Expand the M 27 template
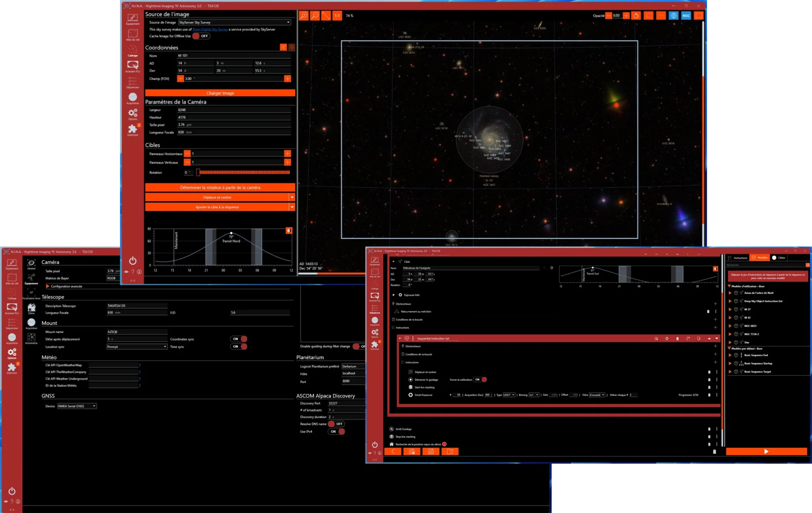Image resolution: width=812 pixels, height=513 pixels. pyautogui.click(x=730, y=309)
